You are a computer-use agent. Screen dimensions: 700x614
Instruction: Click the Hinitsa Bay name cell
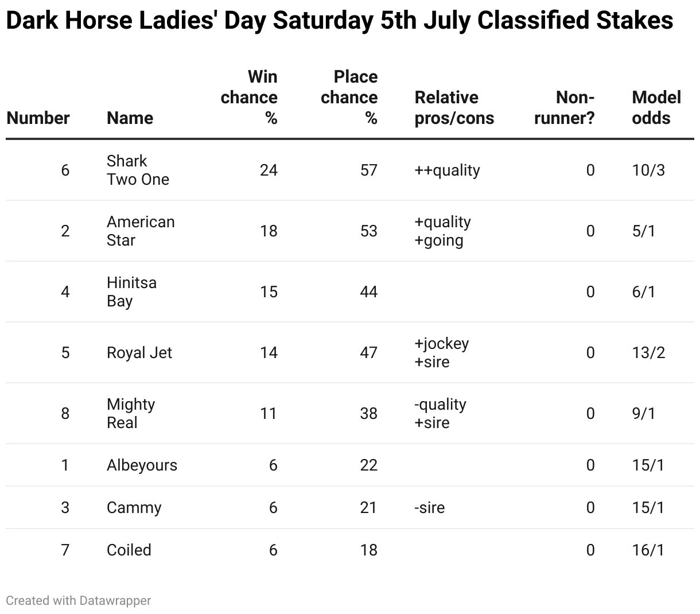click(131, 292)
